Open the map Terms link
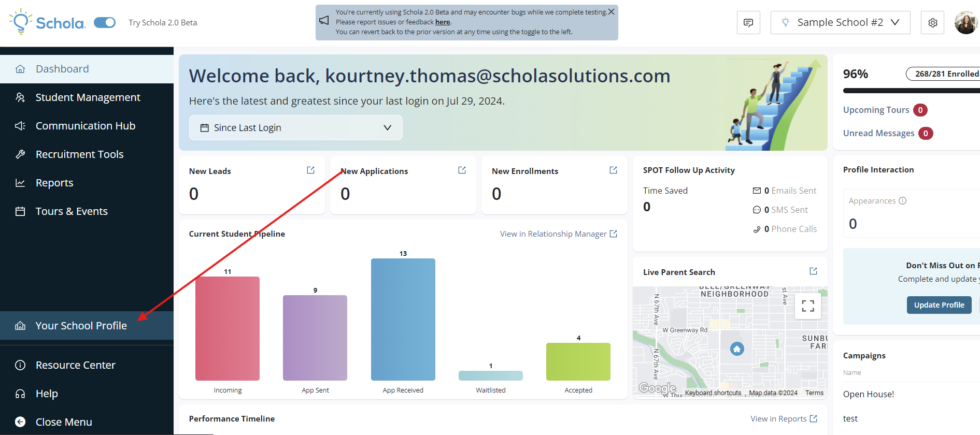Screen dimensions: 980x435 pos(814,393)
